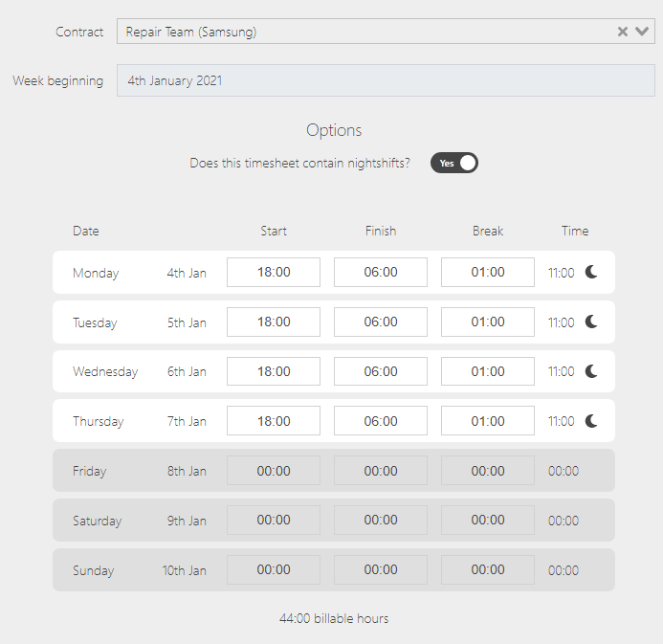Open the Repair Team (Samsung) contract field
This screenshot has height=644, width=663.
tap(386, 32)
